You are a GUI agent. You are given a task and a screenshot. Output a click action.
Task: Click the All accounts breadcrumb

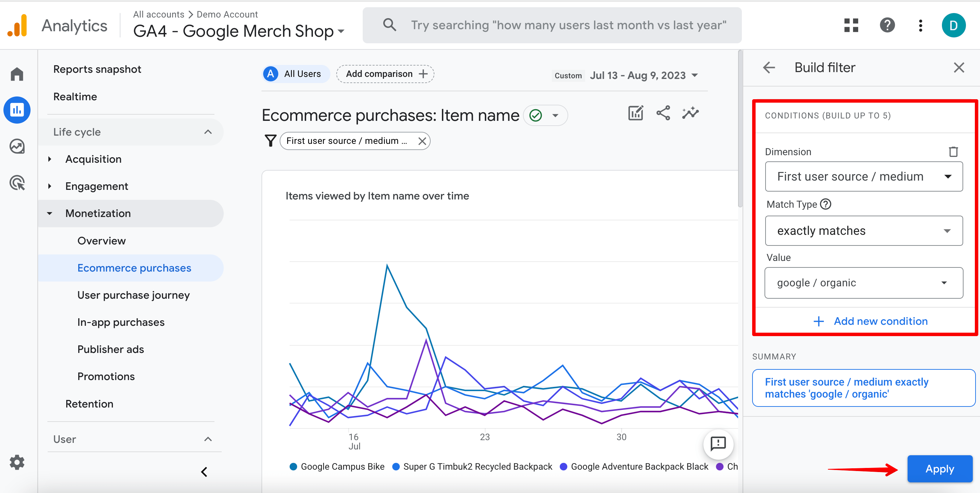[159, 14]
